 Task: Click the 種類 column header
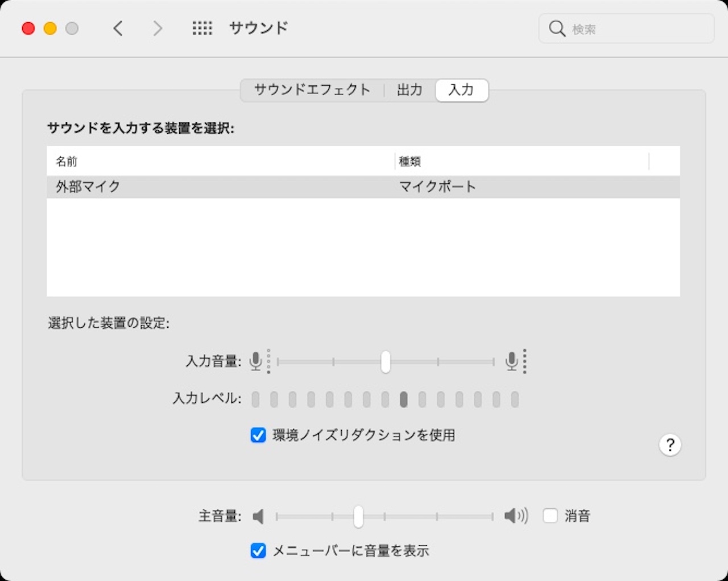pos(522,162)
